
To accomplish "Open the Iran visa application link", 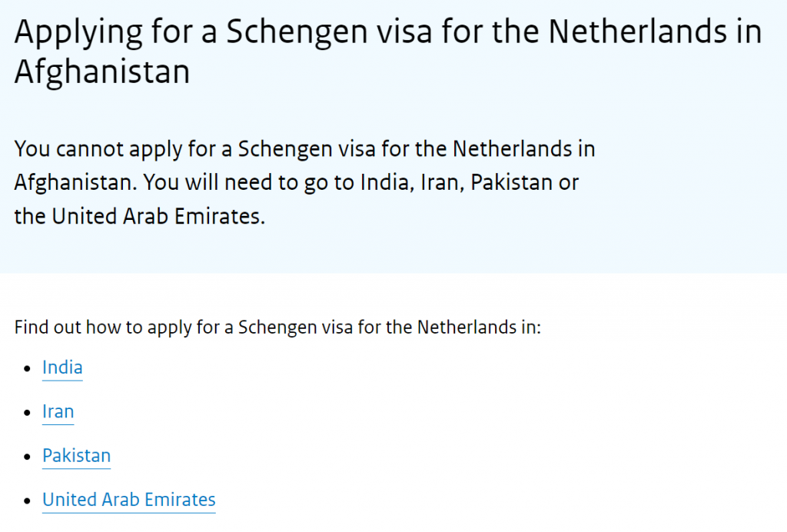I will [58, 411].
